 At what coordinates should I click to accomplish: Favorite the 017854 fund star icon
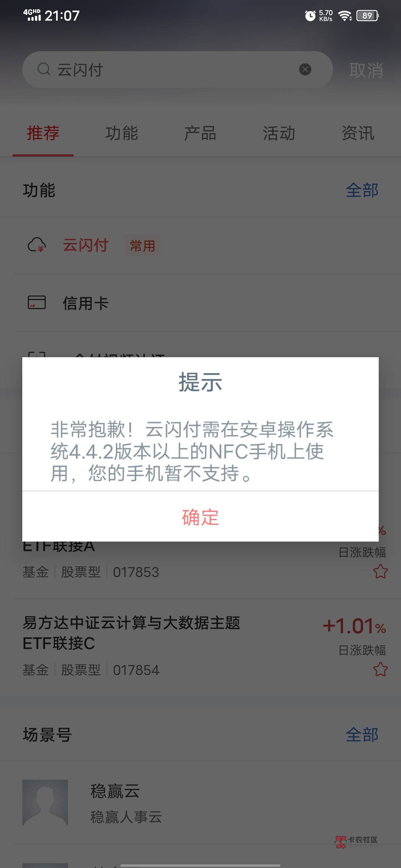click(380, 670)
